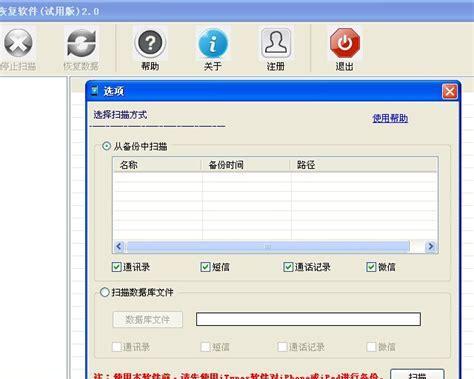Toggle the disabled 短信 checkbox under database file

pos(205,347)
